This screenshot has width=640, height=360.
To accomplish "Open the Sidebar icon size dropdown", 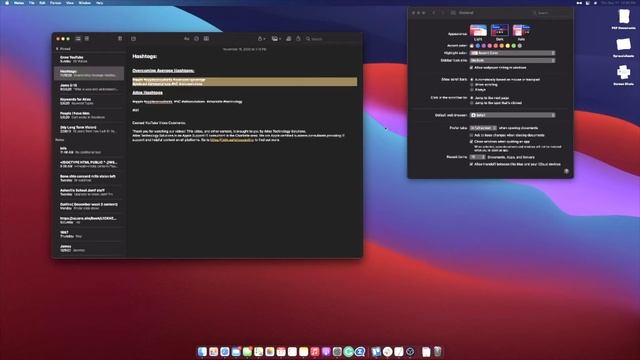I will click(x=512, y=60).
